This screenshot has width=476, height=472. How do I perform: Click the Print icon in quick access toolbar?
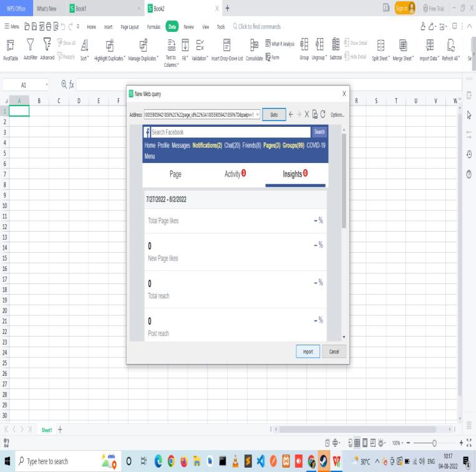click(49, 26)
